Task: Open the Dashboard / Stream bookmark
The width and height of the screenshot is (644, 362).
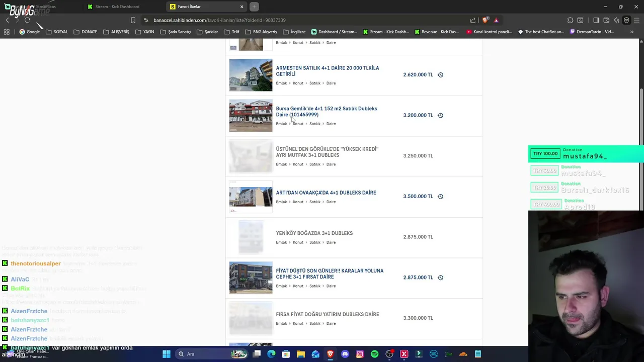Action: (x=334, y=32)
